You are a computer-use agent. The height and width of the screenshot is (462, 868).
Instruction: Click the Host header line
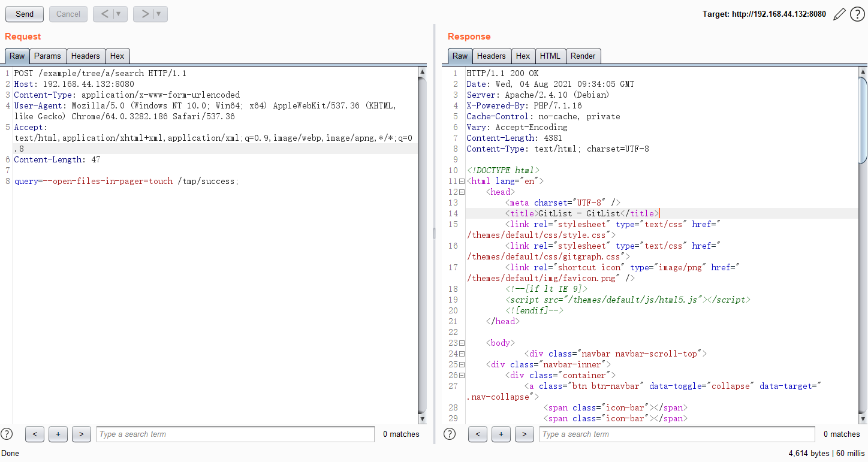(x=74, y=84)
